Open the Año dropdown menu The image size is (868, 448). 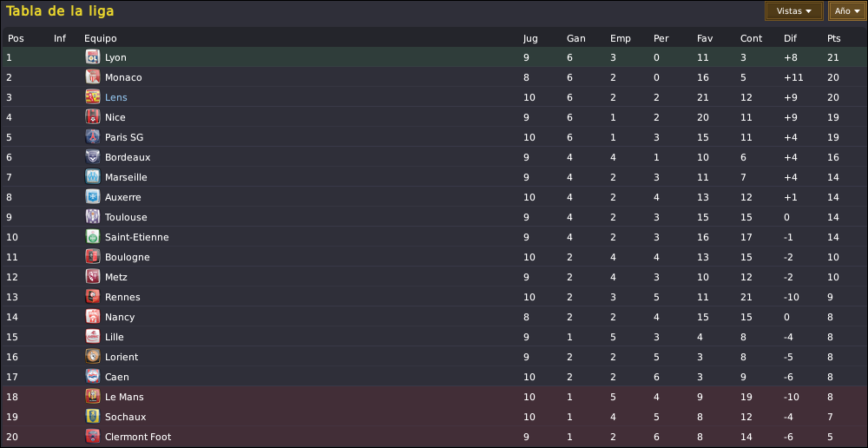coord(847,10)
